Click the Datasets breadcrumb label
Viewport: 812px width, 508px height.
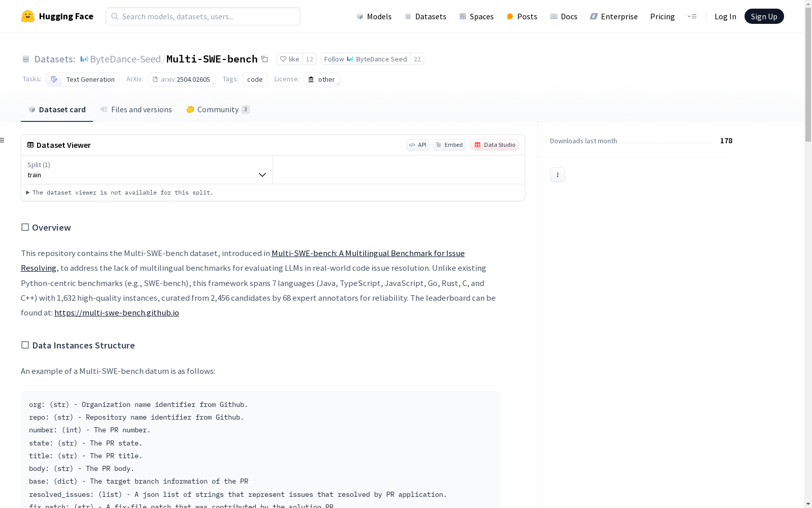pyautogui.click(x=55, y=59)
